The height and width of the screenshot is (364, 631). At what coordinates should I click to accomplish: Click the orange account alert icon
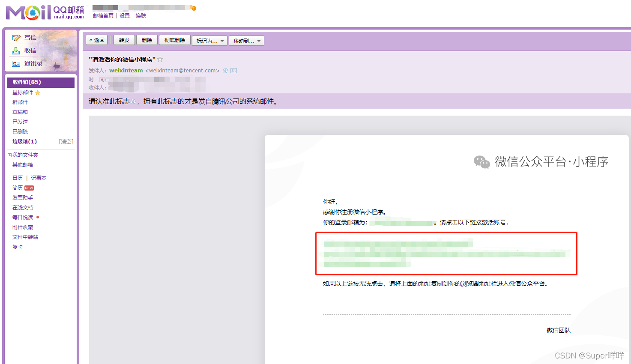[x=194, y=8]
